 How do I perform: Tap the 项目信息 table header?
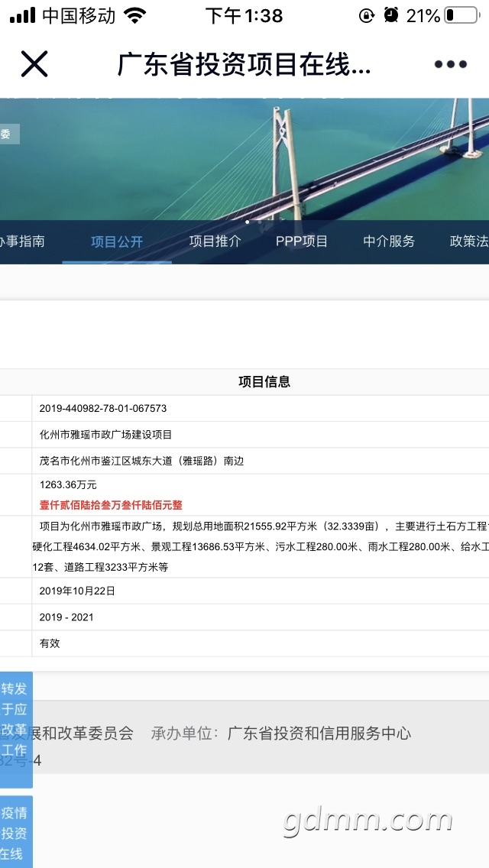[x=264, y=382]
